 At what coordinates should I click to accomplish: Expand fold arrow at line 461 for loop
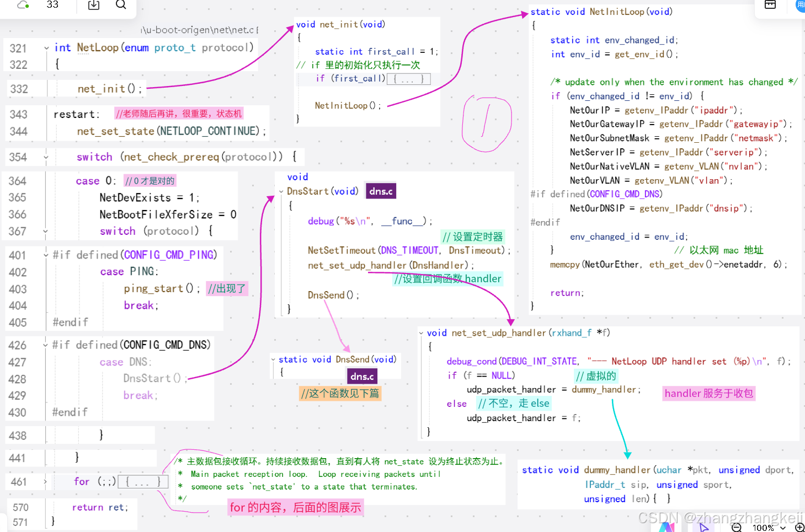click(45, 481)
